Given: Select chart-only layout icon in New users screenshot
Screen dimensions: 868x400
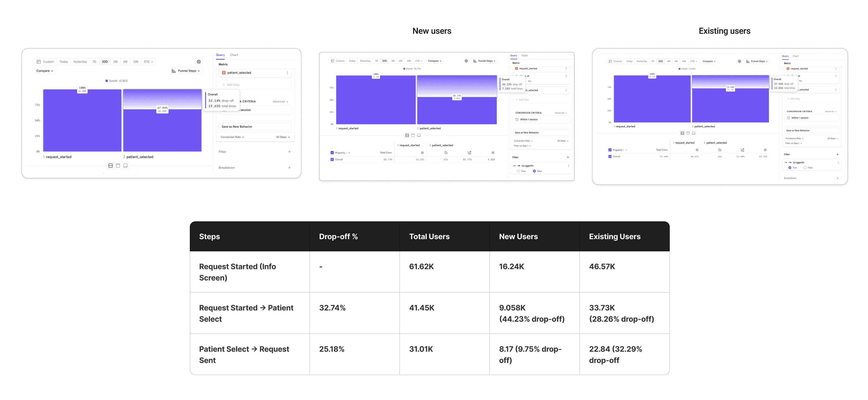Looking at the screenshot, I should pos(413,135).
